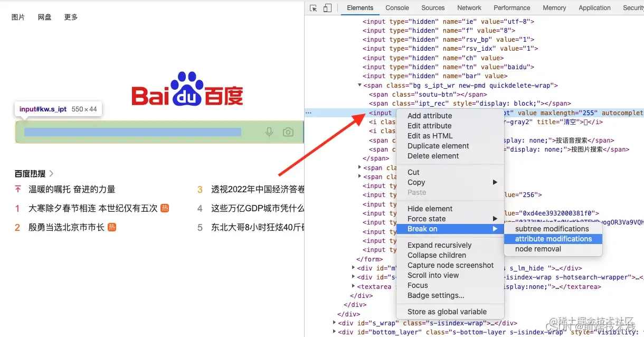Select Cut in context menu

click(450, 172)
